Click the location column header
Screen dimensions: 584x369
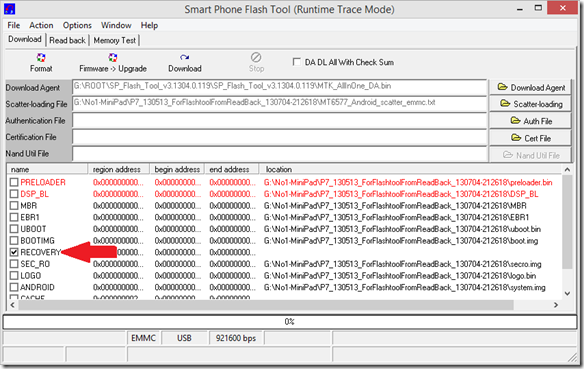click(x=410, y=169)
